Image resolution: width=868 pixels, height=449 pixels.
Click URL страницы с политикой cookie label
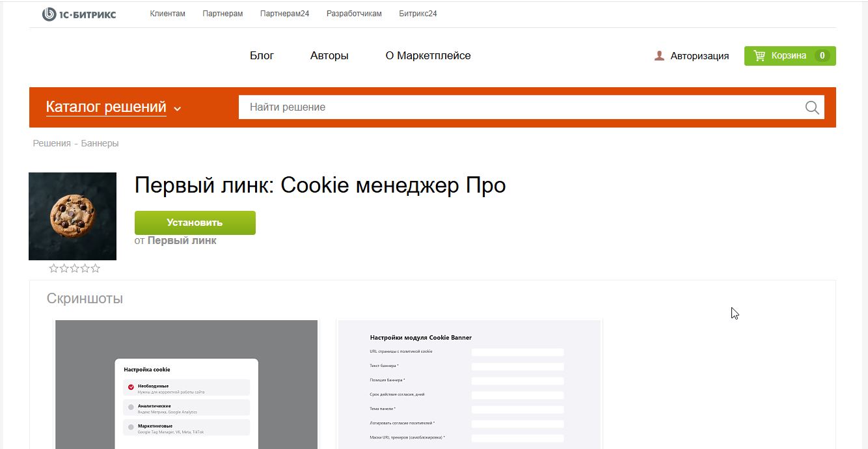(x=401, y=351)
